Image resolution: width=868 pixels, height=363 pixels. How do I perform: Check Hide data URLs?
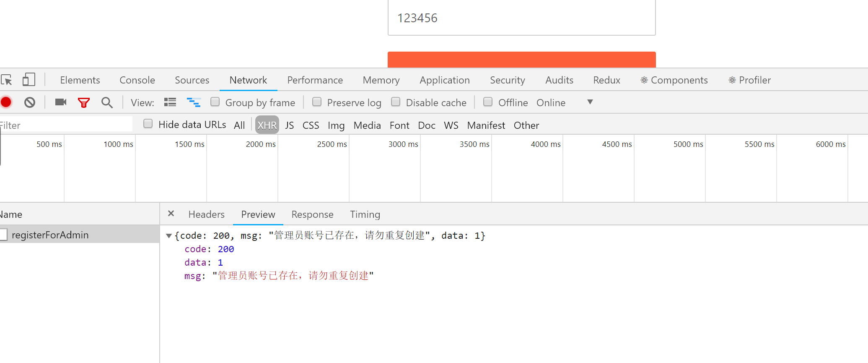pyautogui.click(x=148, y=123)
